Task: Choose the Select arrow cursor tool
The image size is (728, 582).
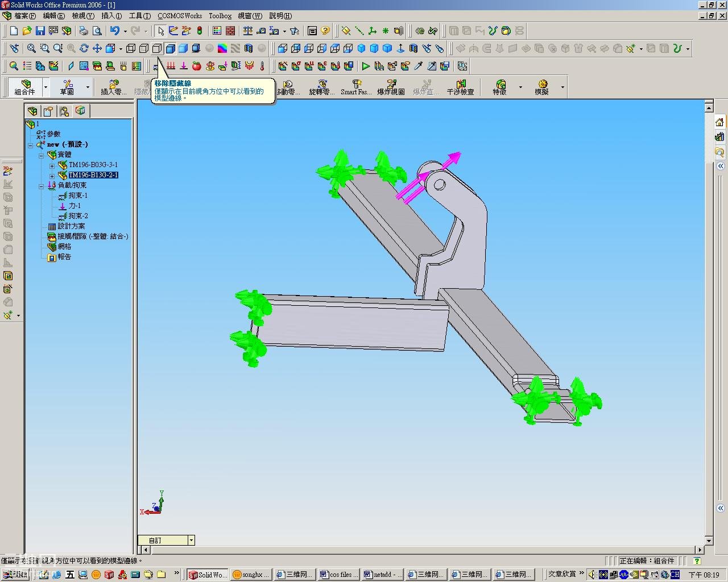Action: (x=161, y=31)
